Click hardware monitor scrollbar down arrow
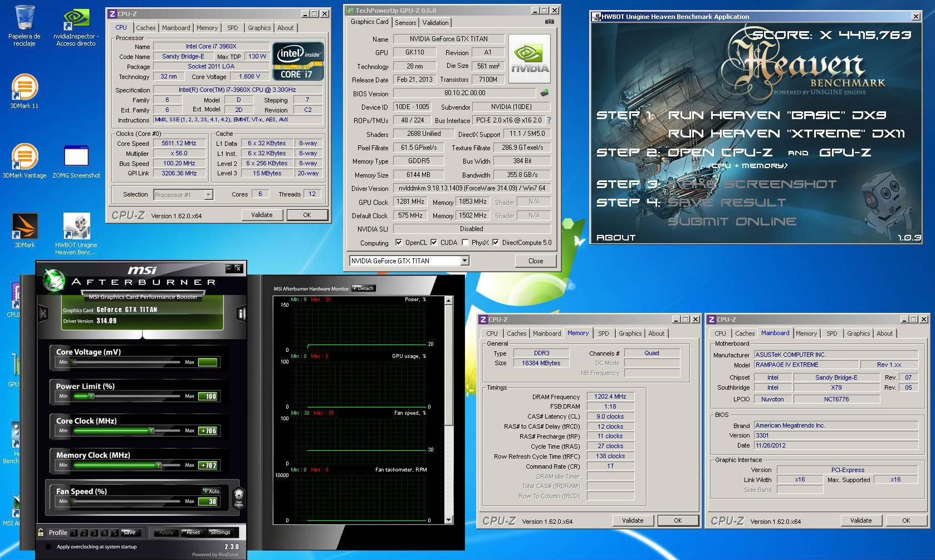The width and height of the screenshot is (935, 560). [448, 520]
